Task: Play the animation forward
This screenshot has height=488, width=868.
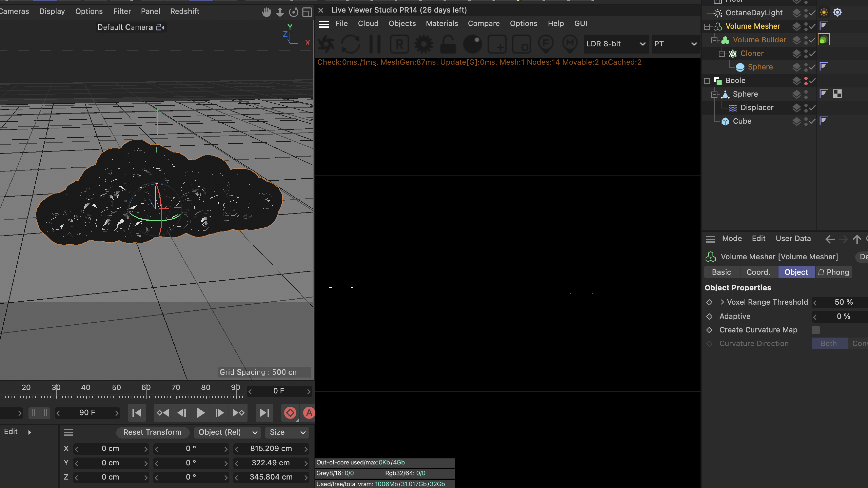Action: (x=200, y=413)
